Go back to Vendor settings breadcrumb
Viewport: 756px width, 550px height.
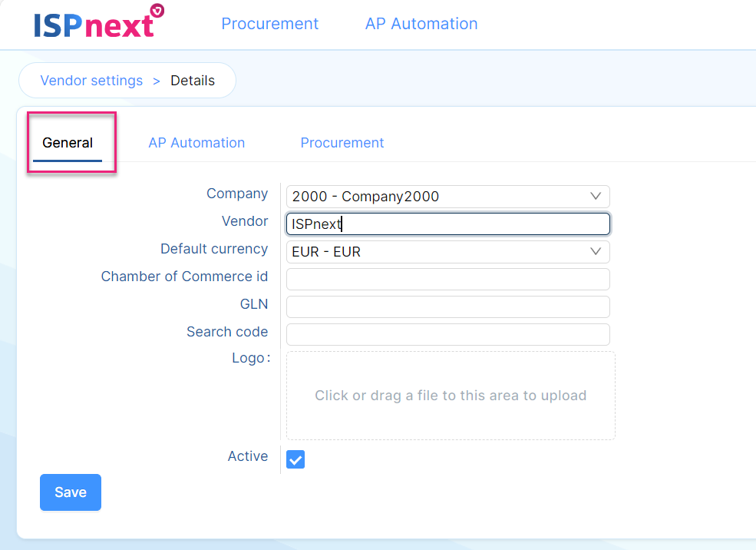tap(91, 81)
